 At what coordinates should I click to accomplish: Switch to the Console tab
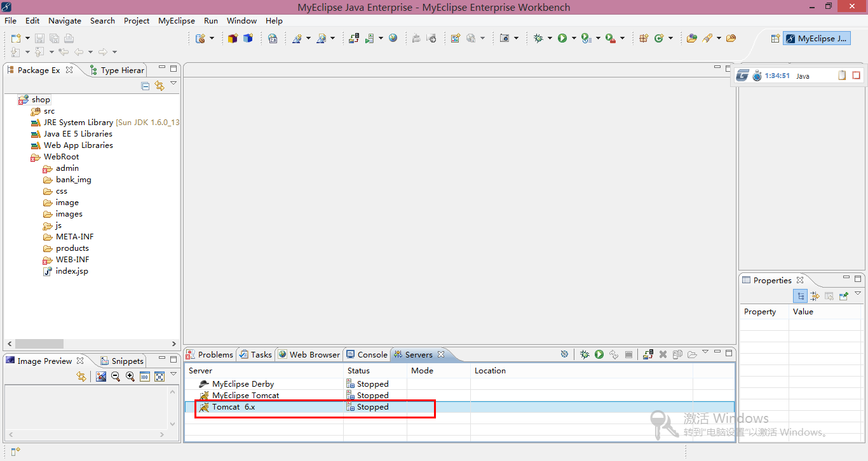(x=367, y=354)
